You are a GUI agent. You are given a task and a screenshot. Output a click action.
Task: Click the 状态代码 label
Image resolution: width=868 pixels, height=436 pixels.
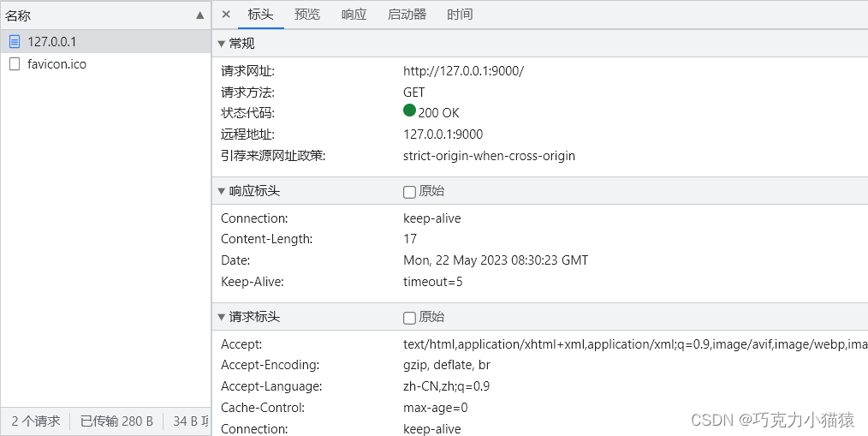[247, 113]
